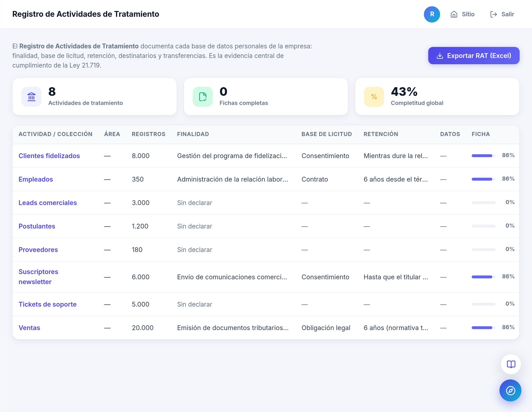This screenshot has width=532, height=412.
Task: Click the institution icon on Actividades card
Action: 31,97
